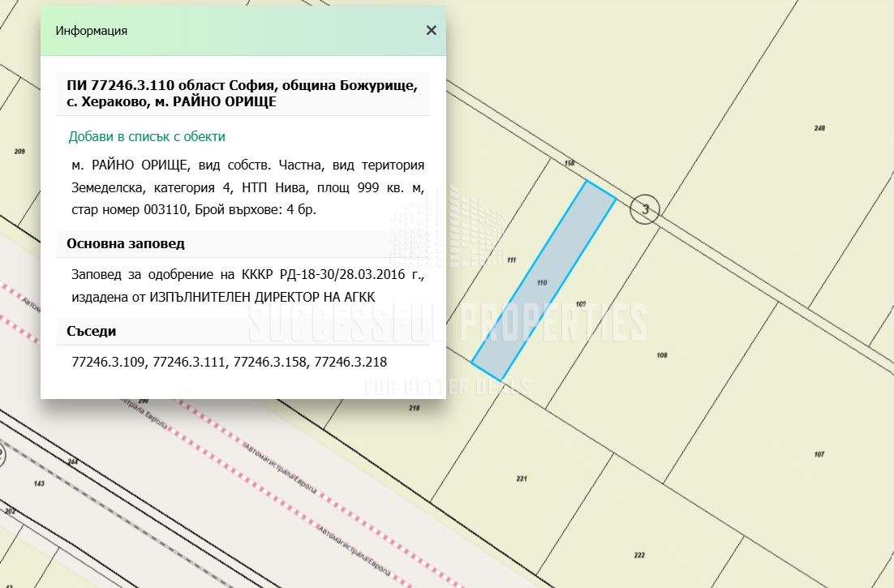Click road parcel 158 label

tap(569, 164)
